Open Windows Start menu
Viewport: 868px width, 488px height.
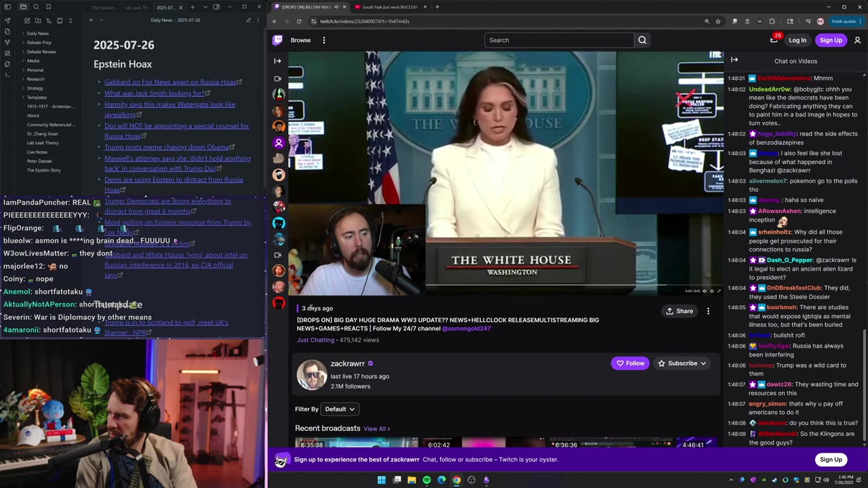coord(382,480)
